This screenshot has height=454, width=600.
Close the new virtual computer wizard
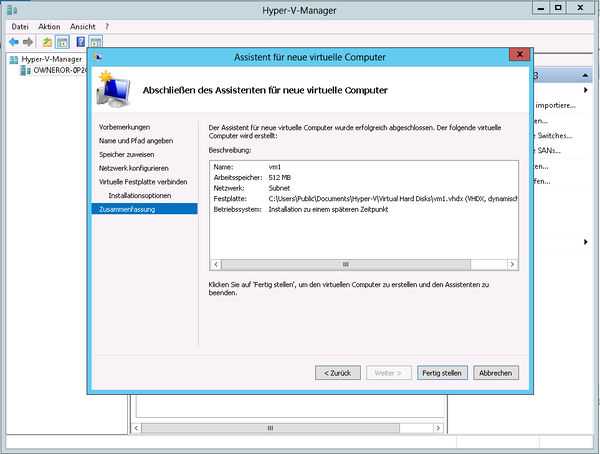519,54
